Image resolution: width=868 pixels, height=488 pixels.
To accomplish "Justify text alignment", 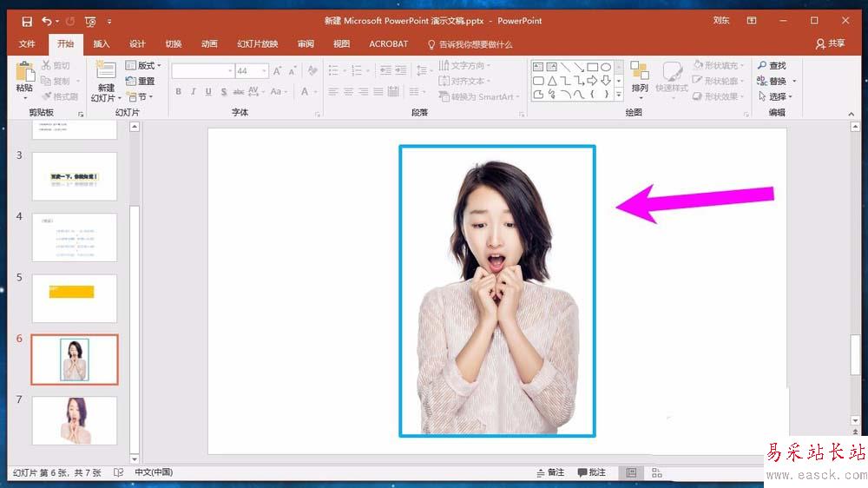I will [x=378, y=92].
